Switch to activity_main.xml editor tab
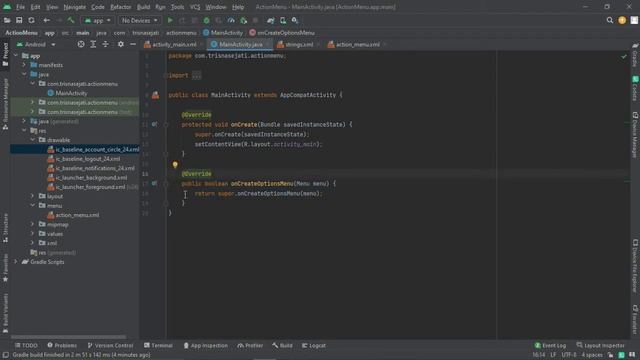 click(174, 44)
